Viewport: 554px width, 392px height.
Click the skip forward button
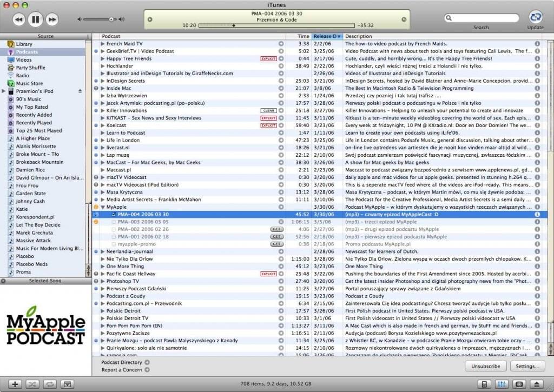[x=51, y=20]
